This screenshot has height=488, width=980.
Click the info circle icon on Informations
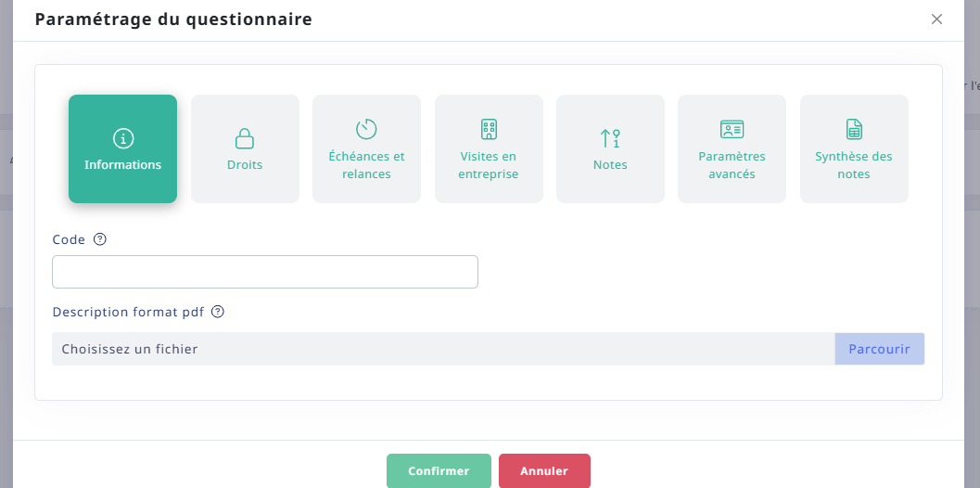(122, 138)
